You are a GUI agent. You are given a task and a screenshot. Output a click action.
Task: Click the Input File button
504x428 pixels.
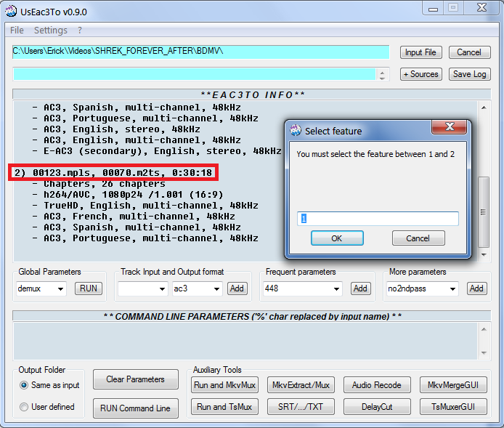tap(420, 52)
